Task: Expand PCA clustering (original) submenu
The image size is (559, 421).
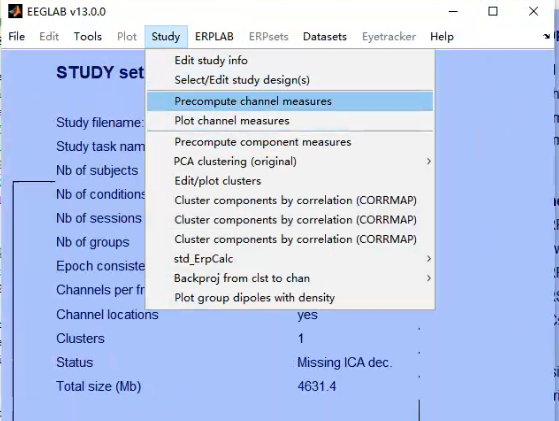Action: click(x=290, y=161)
